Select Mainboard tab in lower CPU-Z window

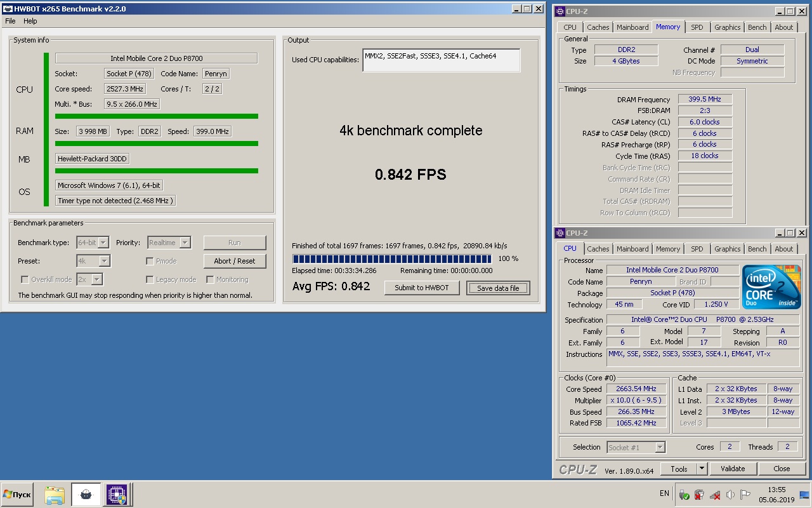[632, 249]
